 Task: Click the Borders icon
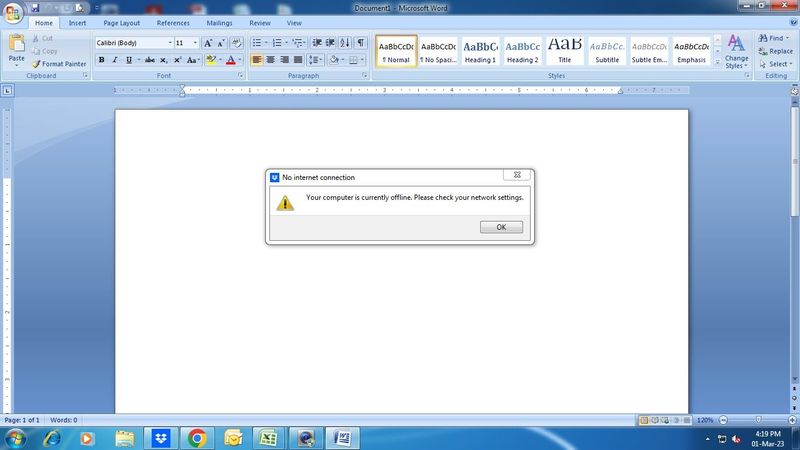353,60
